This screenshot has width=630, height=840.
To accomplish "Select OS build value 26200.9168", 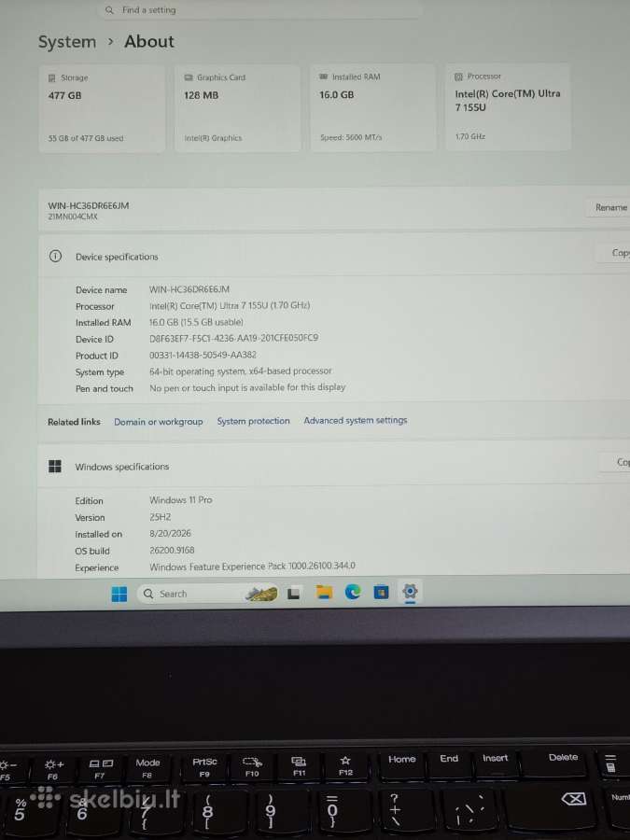I will tap(172, 550).
